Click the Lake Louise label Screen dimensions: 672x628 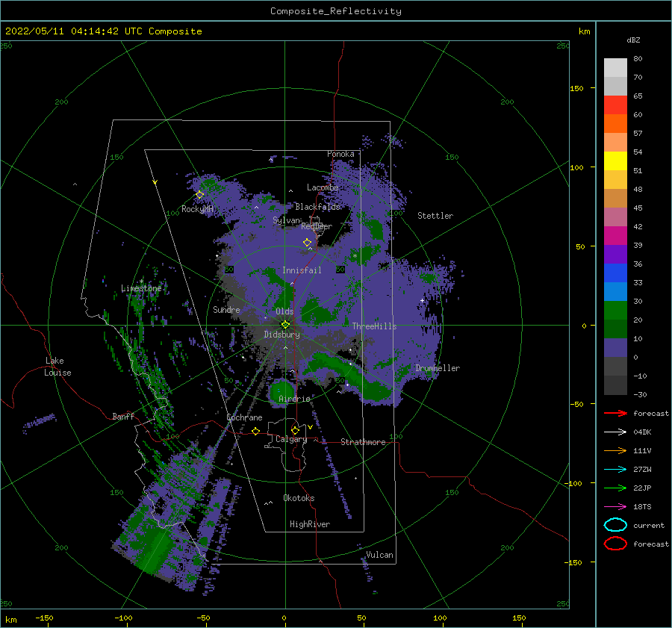57,367
